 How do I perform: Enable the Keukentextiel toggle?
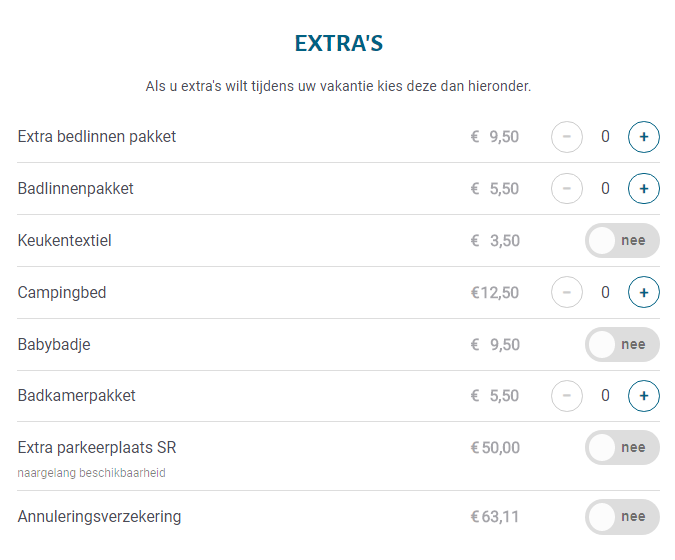(622, 241)
